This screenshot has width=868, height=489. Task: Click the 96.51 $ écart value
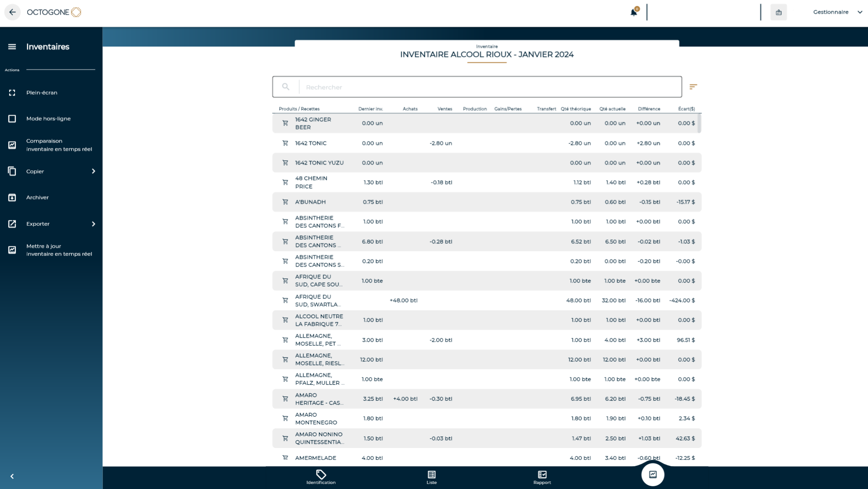686,340
